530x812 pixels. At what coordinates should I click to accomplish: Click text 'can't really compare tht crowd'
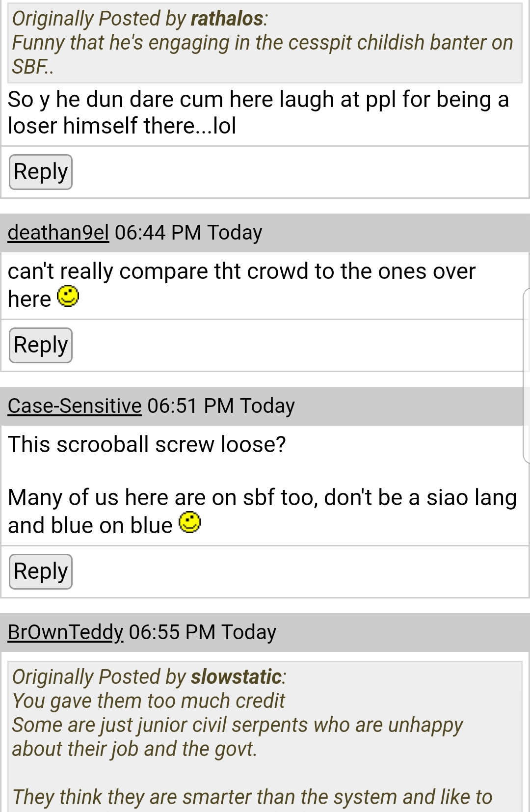point(158,271)
